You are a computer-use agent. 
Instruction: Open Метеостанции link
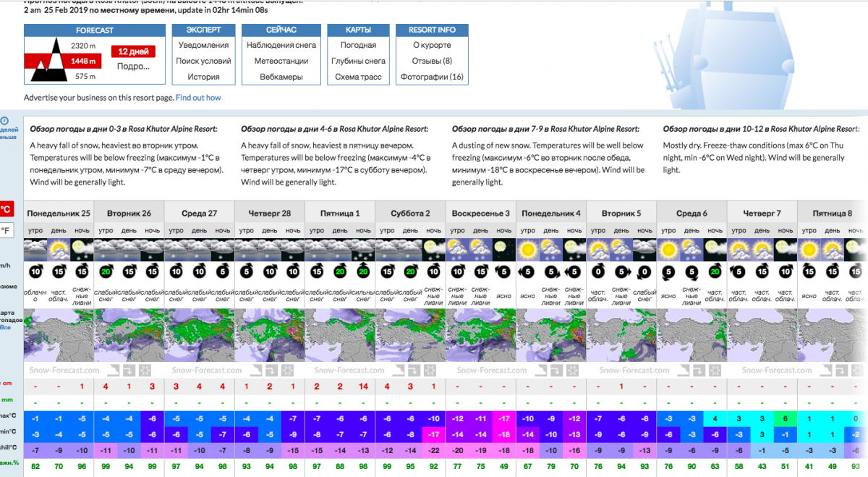[x=281, y=61]
